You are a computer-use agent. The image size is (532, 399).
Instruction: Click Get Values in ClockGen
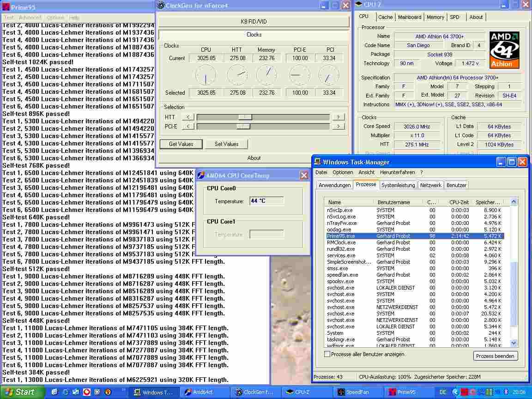click(x=181, y=144)
